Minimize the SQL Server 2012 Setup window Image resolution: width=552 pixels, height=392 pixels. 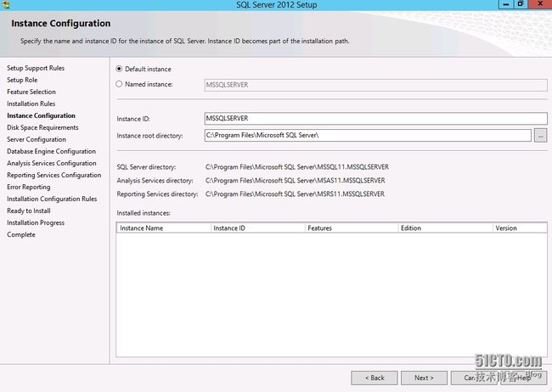506,4
